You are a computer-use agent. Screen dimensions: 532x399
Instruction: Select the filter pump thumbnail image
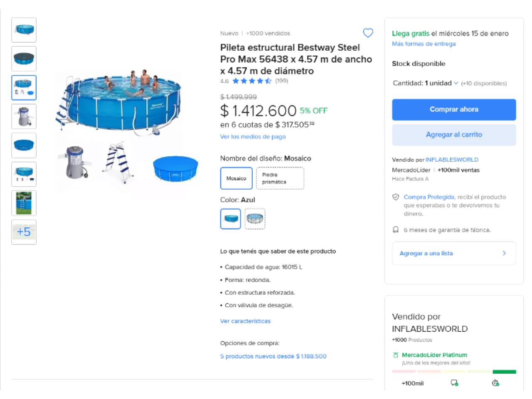[24, 116]
